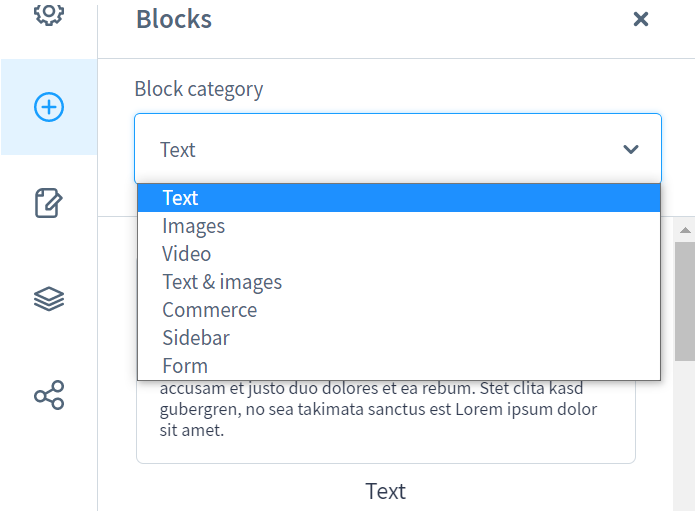
Task: Open the settings gear in sidebar
Action: pyautogui.click(x=49, y=14)
